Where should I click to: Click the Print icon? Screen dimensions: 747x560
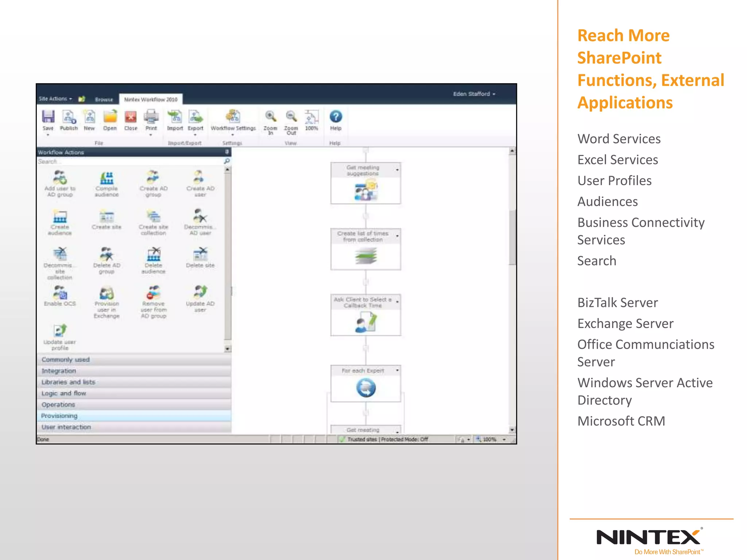coord(151,117)
